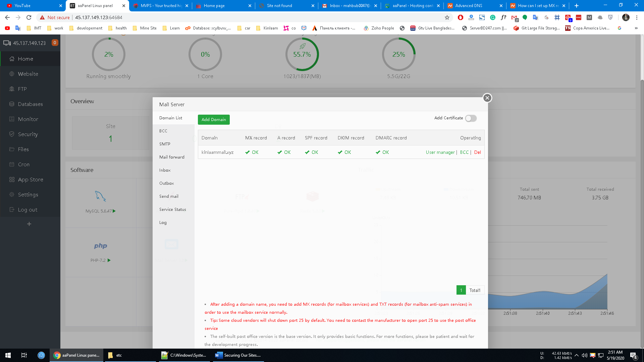Open the Website globe icon
Image resolution: width=644 pixels, height=362 pixels.
tap(12, 74)
